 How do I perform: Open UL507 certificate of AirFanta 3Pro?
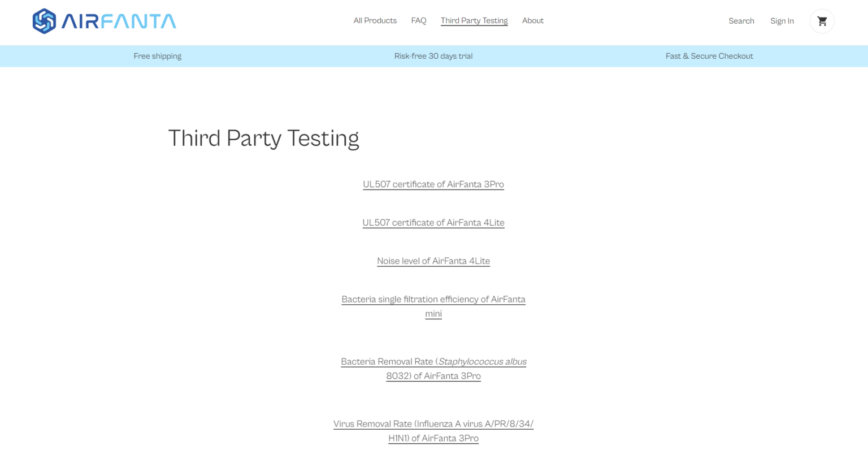(433, 184)
